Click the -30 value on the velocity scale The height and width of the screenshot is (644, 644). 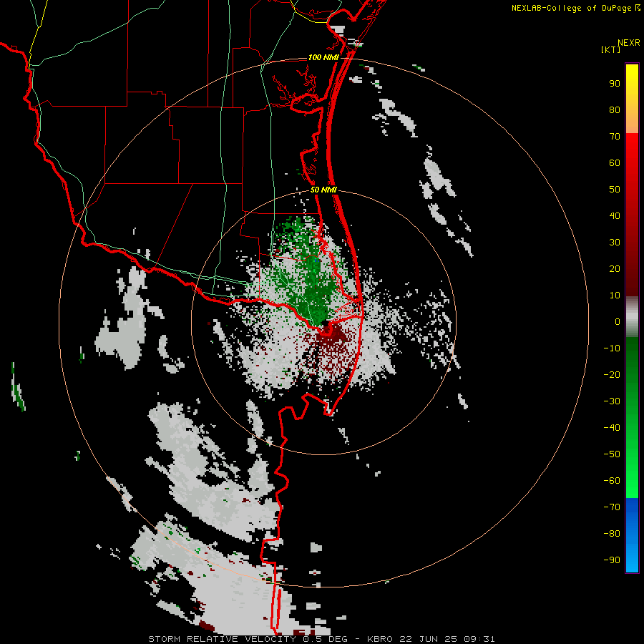pyautogui.click(x=612, y=401)
